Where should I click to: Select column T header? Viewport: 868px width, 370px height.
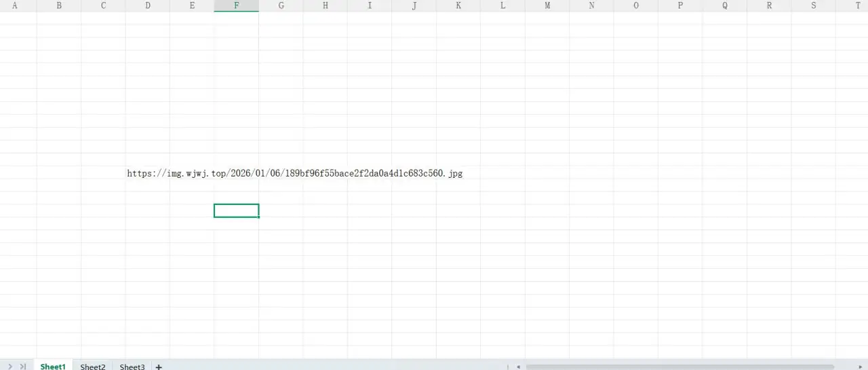click(852, 5)
